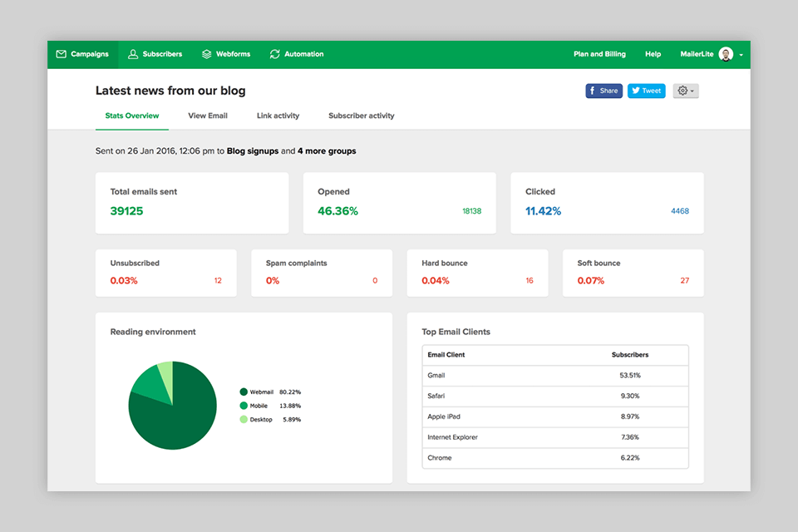
Task: Click the 0.03% unsubscribed rate
Action: coord(124,280)
